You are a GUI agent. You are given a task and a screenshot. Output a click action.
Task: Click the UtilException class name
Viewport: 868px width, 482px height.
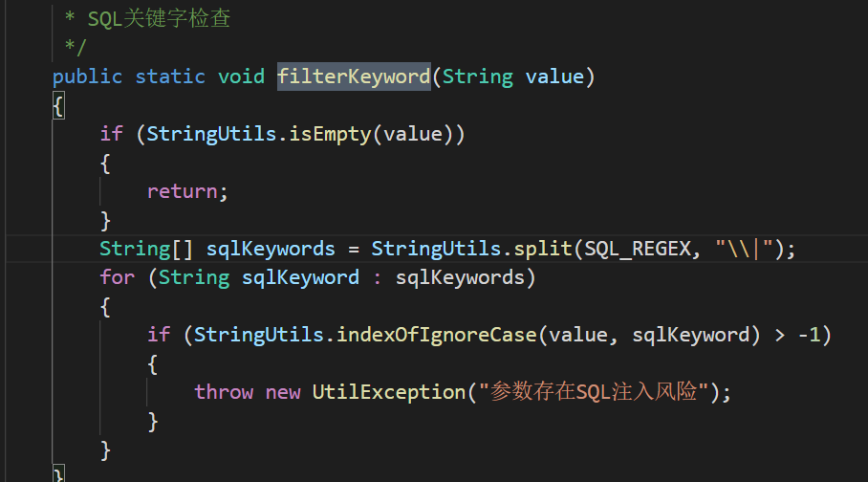point(389,392)
